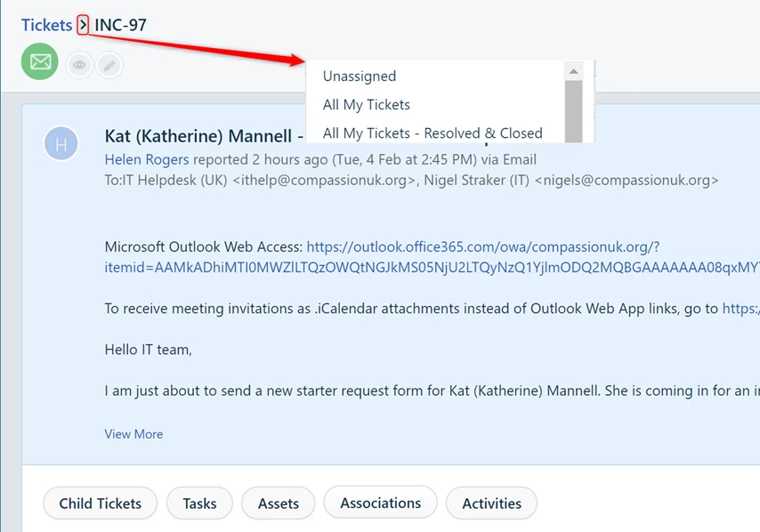
Task: Click the INC-97 ticket number
Action: point(120,25)
